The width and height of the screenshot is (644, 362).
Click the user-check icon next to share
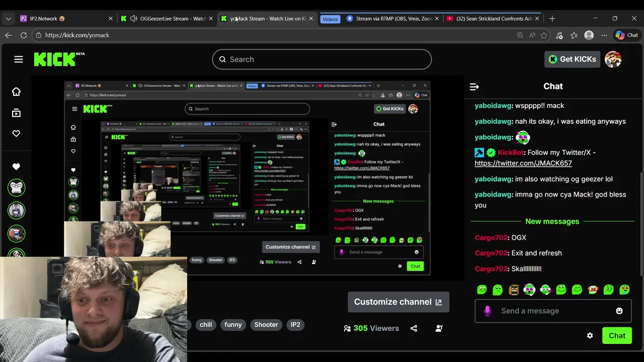(x=439, y=328)
